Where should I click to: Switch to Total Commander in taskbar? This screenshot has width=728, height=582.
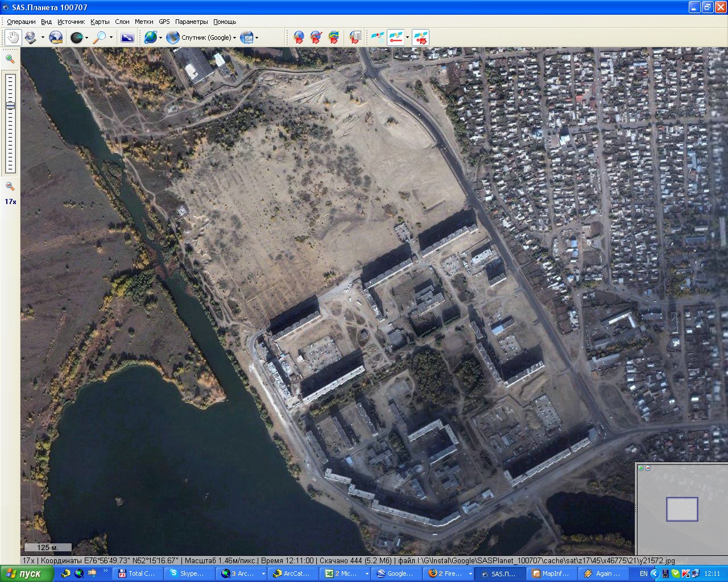click(136, 573)
